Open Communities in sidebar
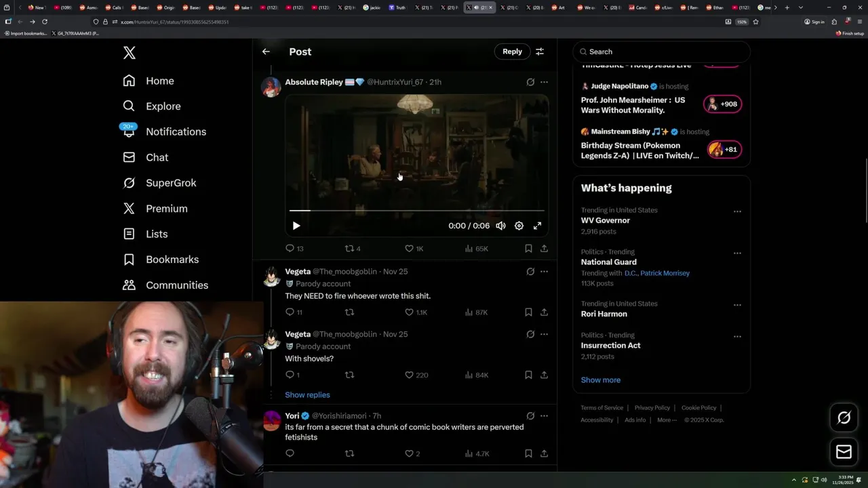Image resolution: width=868 pixels, height=488 pixels. click(165, 285)
